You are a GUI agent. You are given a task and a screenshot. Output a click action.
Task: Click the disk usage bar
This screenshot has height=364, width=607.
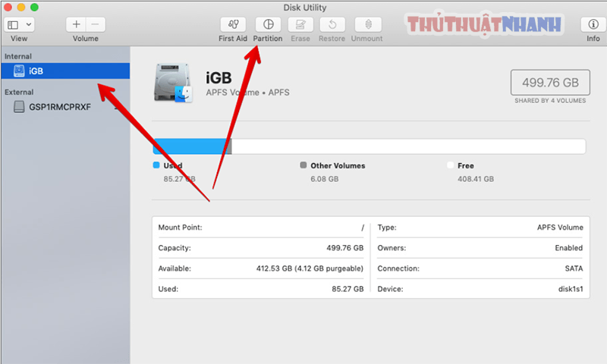pos(370,146)
